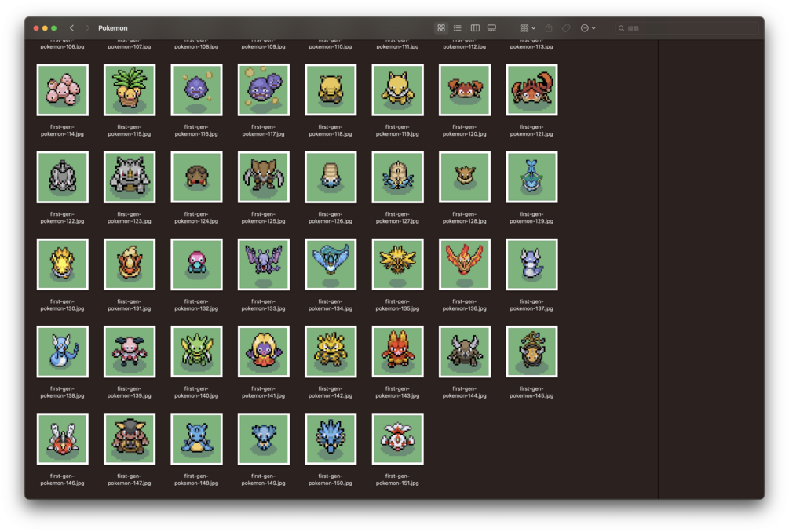Select thumbnail first-gen-pokemon-122.jpg
Screen dimensions: 789x532
tap(62, 177)
